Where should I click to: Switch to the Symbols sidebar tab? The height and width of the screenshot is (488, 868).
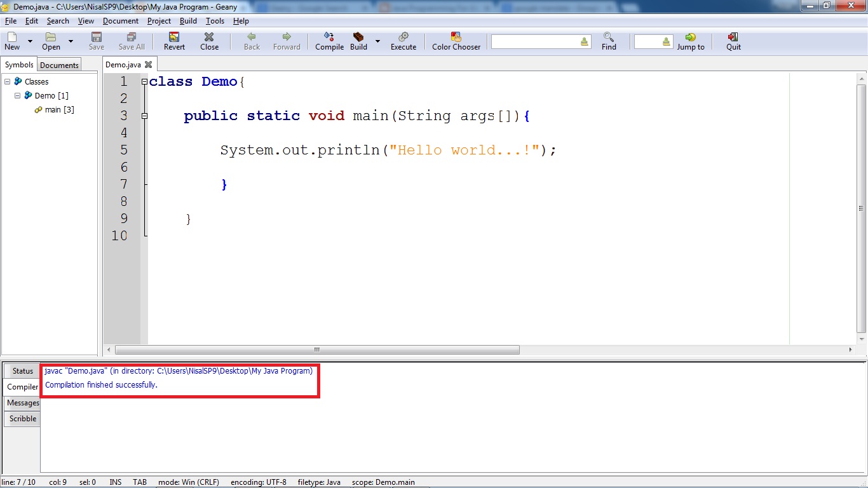click(x=19, y=65)
